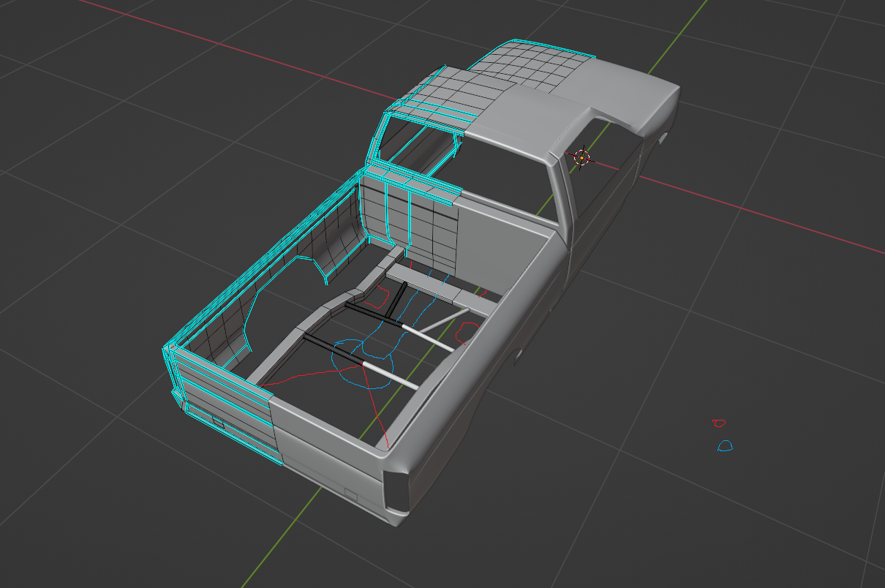885x588 pixels.
Task: Select the small red curve outside the truck
Action: coord(719,422)
